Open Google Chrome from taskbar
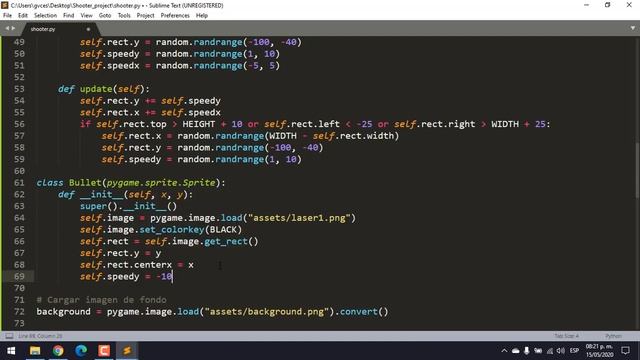The width and height of the screenshot is (640, 360). pyautogui.click(x=58, y=351)
